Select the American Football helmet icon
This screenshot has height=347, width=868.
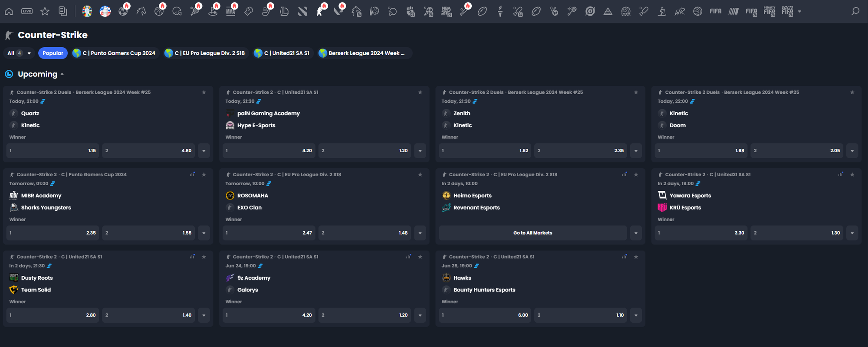pyautogui.click(x=177, y=11)
